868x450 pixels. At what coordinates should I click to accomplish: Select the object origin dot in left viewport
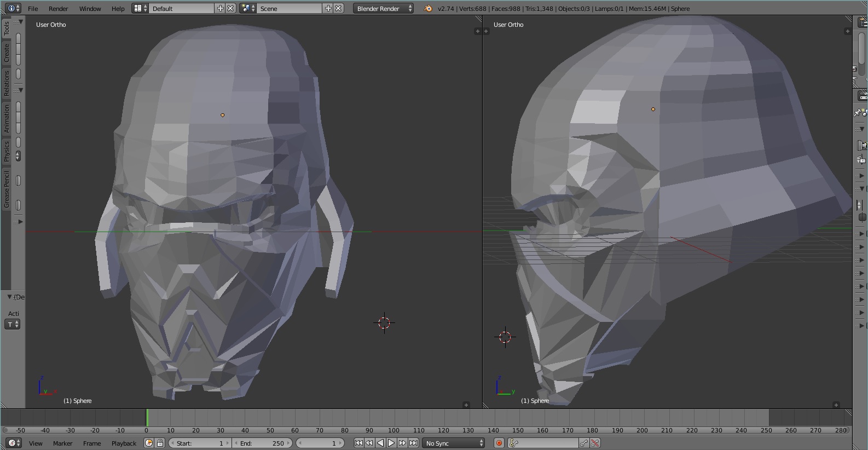tap(222, 115)
